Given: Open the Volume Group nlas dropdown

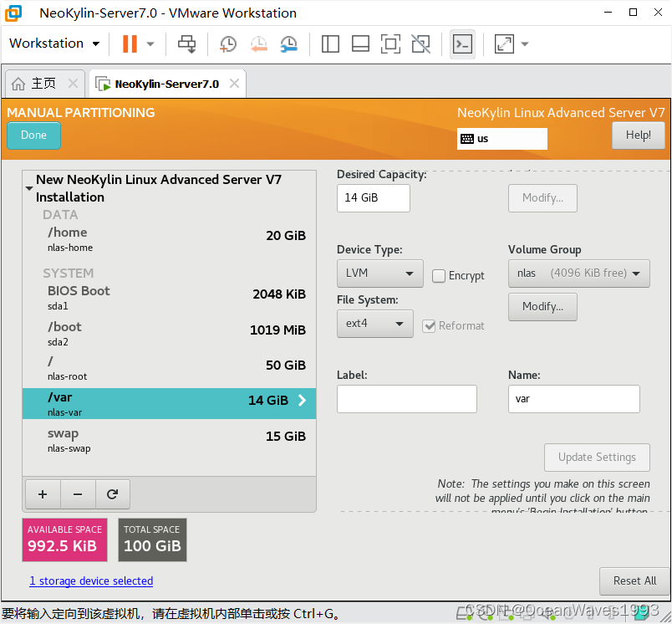Looking at the screenshot, I should (579, 274).
